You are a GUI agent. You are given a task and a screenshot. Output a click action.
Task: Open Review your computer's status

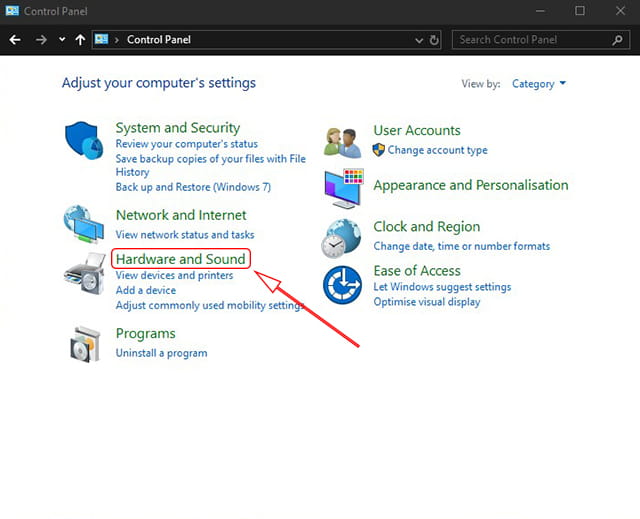click(x=187, y=144)
